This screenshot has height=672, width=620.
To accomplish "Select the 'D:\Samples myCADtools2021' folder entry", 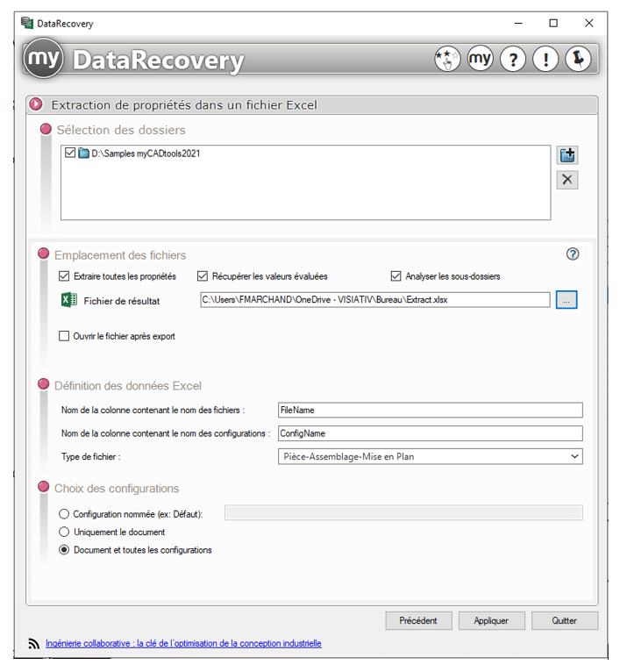I will 146,153.
